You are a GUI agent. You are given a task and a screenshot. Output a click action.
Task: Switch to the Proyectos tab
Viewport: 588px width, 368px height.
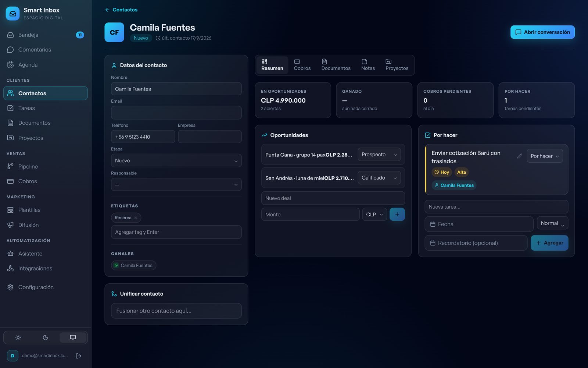point(397,65)
